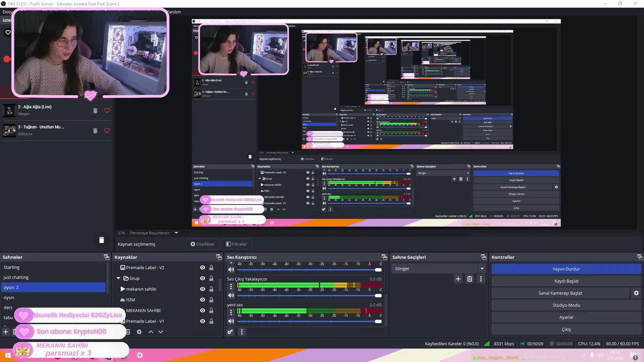The width and height of the screenshot is (644, 362).
Task: Toggle lock on mekanın sahibi source
Action: (x=211, y=289)
